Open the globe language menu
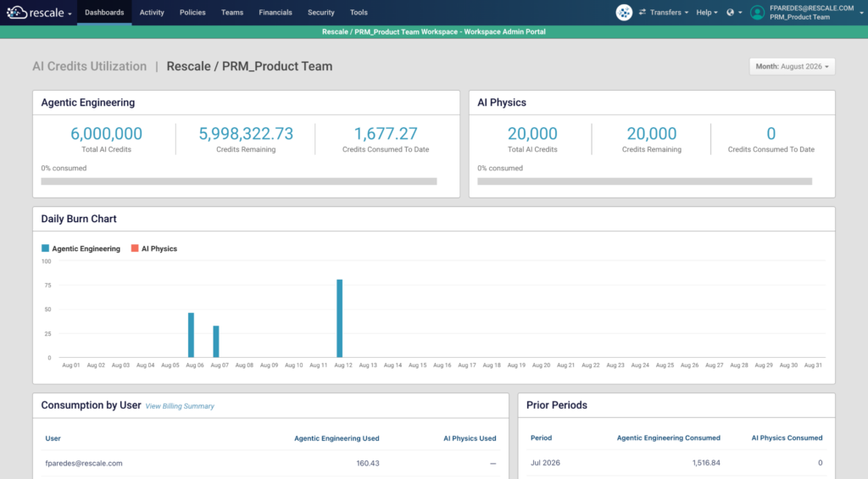 pos(734,12)
